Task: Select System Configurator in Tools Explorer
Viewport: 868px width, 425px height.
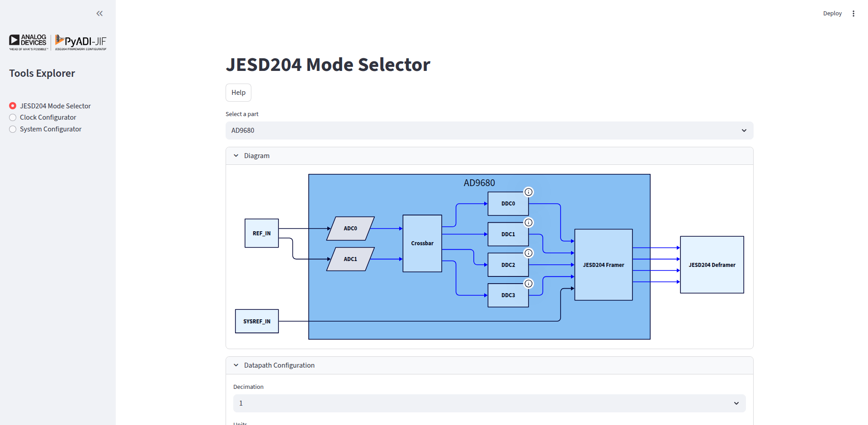Action: pos(13,129)
